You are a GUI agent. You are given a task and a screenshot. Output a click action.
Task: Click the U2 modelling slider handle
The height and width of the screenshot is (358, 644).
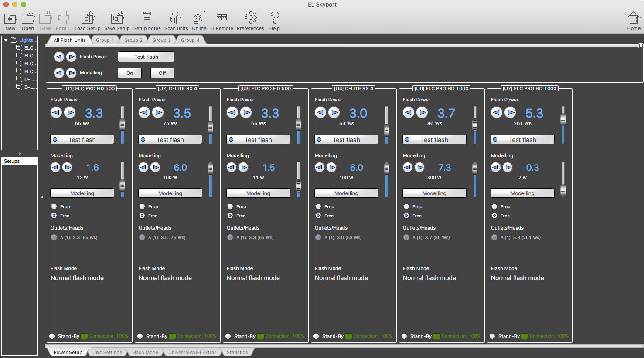tap(211, 168)
